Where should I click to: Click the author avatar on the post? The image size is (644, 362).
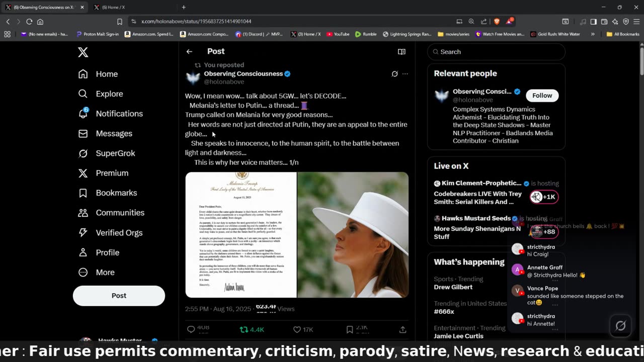193,78
